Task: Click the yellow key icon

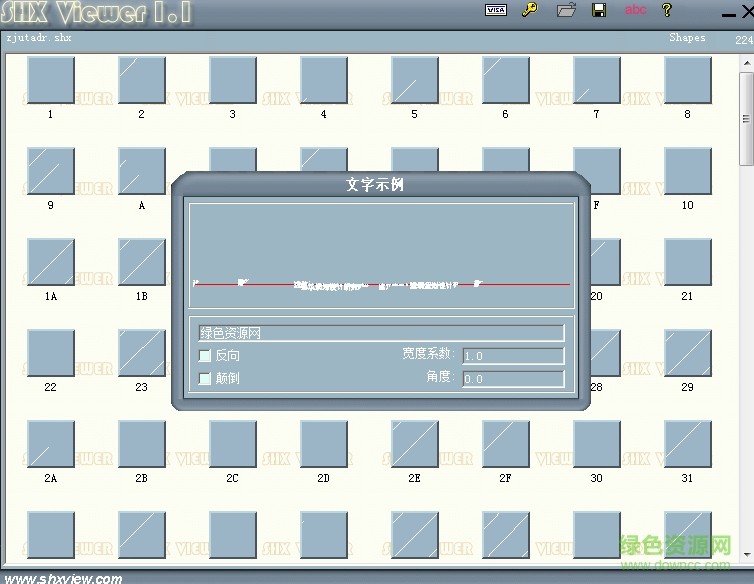Action: [529, 10]
